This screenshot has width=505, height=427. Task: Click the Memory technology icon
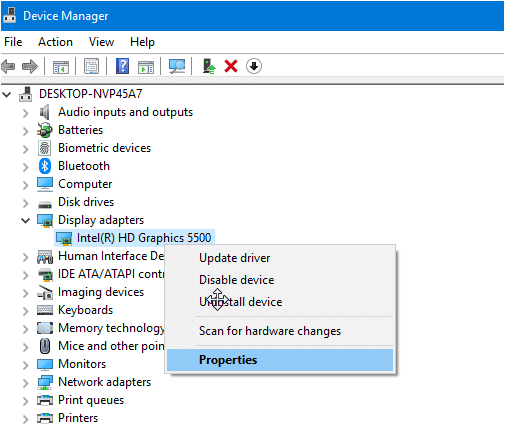coord(45,328)
